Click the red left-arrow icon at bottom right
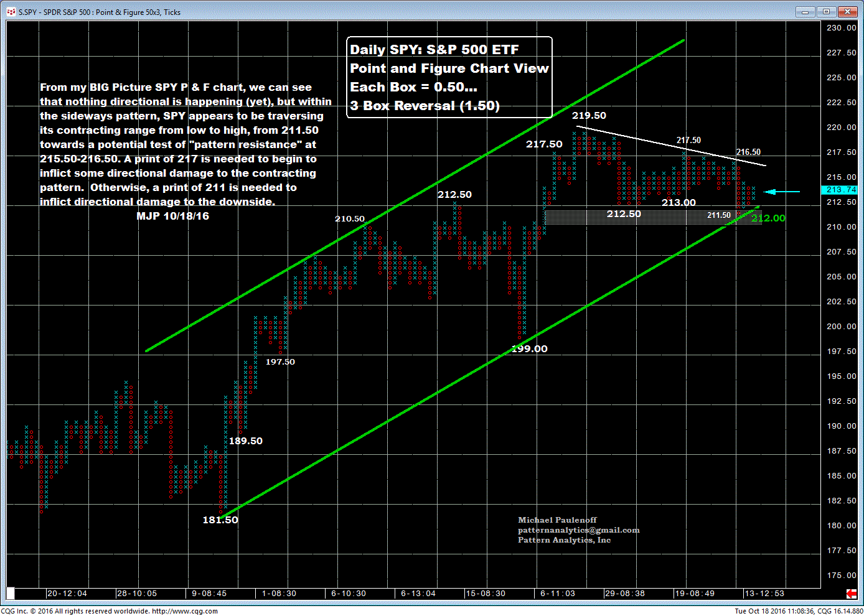The height and width of the screenshot is (616, 864). (x=852, y=593)
